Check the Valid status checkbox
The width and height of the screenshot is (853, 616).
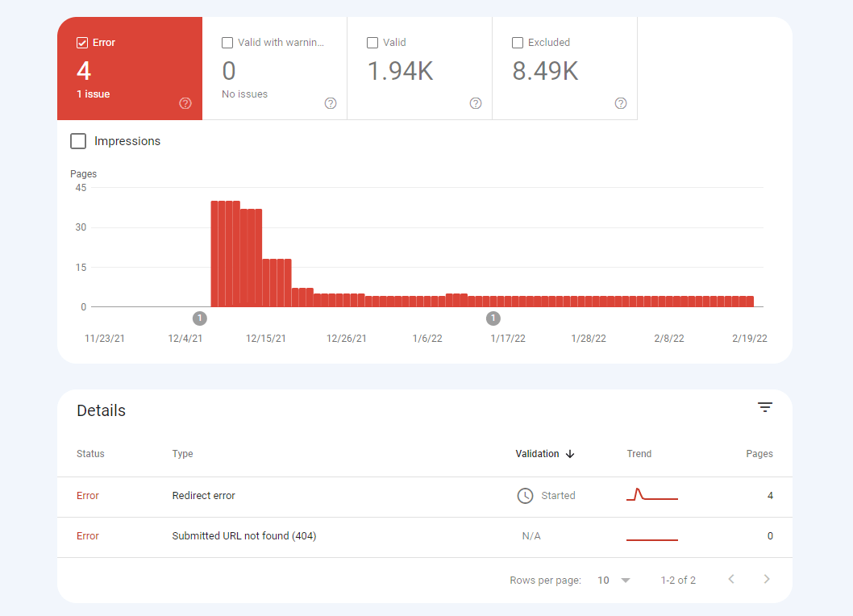(x=372, y=42)
